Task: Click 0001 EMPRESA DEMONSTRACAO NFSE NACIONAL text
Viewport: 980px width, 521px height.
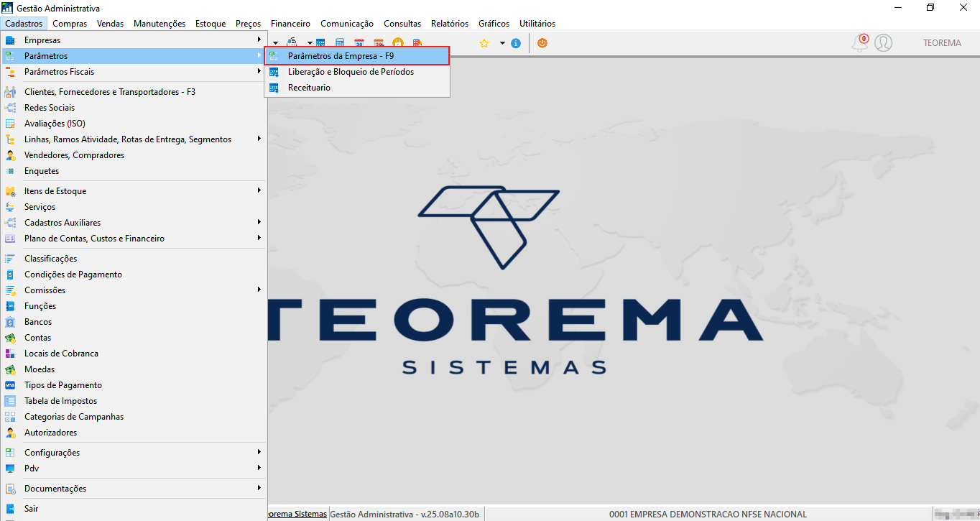Action: (x=708, y=515)
